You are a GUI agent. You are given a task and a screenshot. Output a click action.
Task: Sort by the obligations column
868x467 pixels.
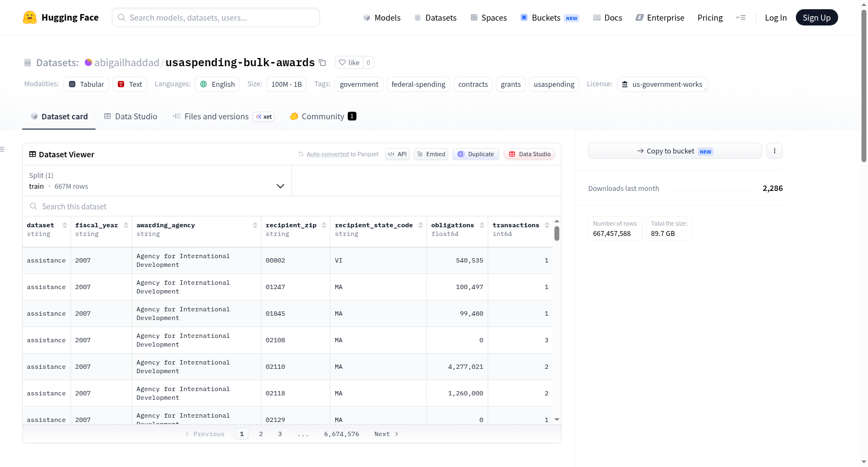coord(482,225)
